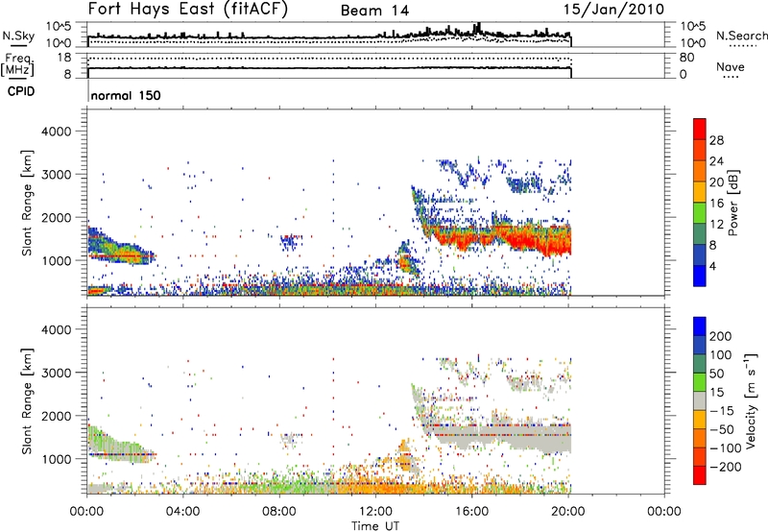Click the 'Fort Hays East (fitACF)' title
This screenshot has height=532, width=768.
tap(187, 9)
